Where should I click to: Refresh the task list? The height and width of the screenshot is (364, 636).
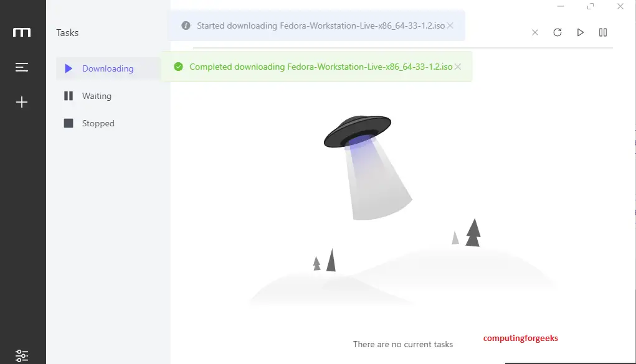[558, 32]
